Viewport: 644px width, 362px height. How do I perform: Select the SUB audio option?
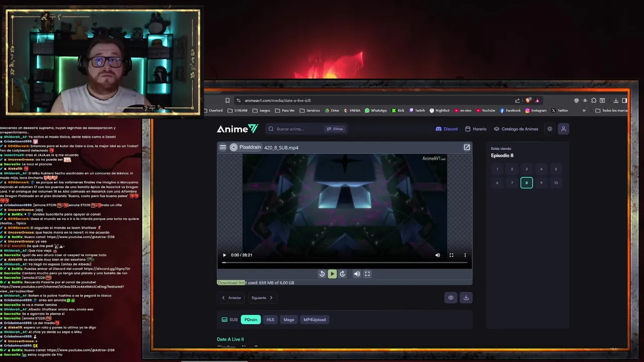pos(229,320)
